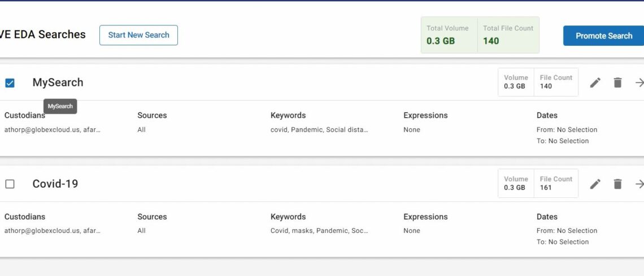Click Covid-19 Volume box
644x276 pixels.
(516, 183)
